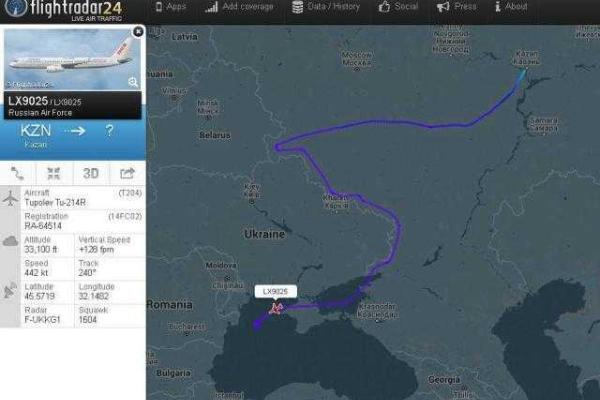Click the magnifier icon on aircraft photo
The height and width of the screenshot is (400, 600).
tap(133, 82)
